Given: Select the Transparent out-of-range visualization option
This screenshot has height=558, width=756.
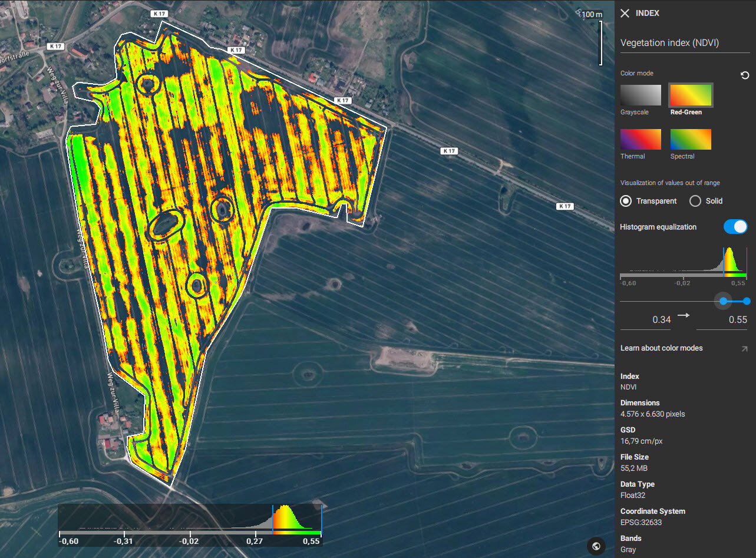Looking at the screenshot, I should point(625,201).
